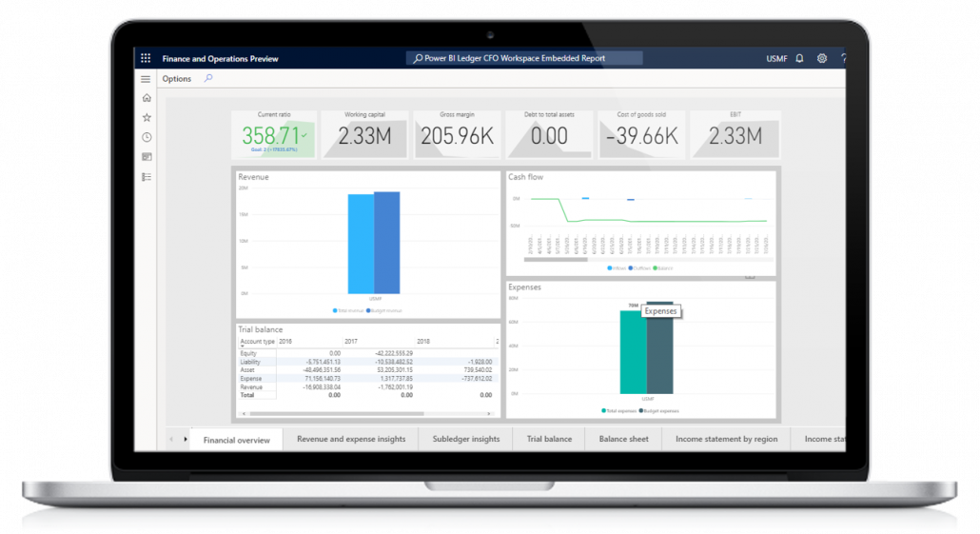Viewport: 980px width, 534px height.
Task: Open the settings gear icon
Action: (x=822, y=58)
